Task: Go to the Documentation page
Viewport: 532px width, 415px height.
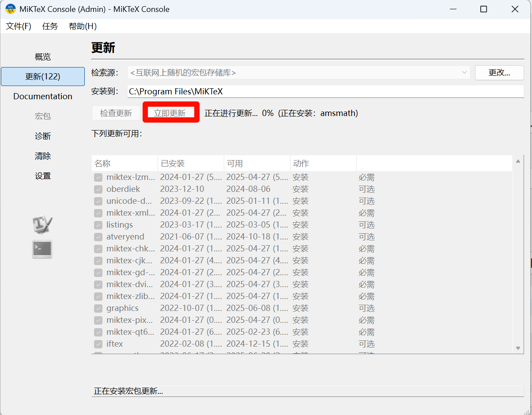Action: (43, 96)
